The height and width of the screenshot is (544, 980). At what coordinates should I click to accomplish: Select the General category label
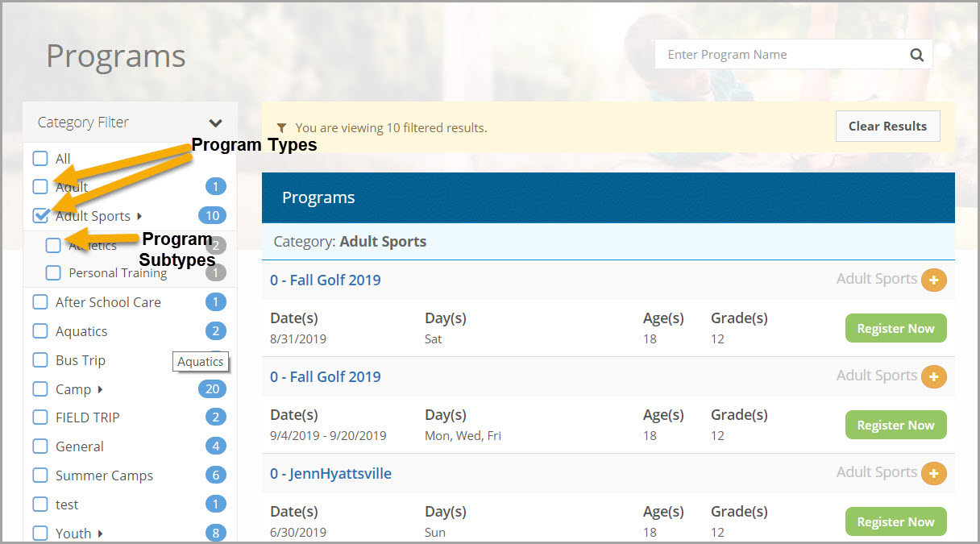point(79,446)
